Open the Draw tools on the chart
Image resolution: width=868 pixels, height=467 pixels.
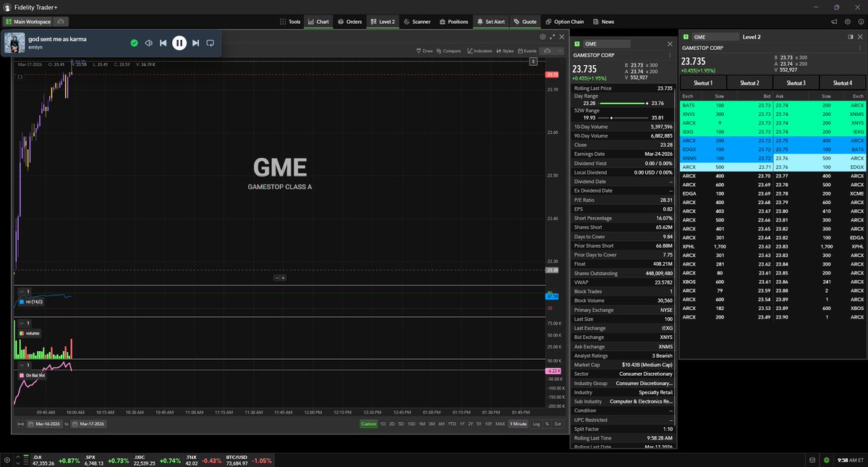coord(425,51)
